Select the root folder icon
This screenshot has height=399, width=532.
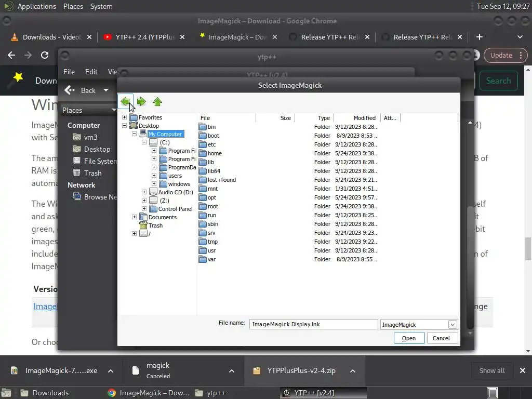(203, 206)
